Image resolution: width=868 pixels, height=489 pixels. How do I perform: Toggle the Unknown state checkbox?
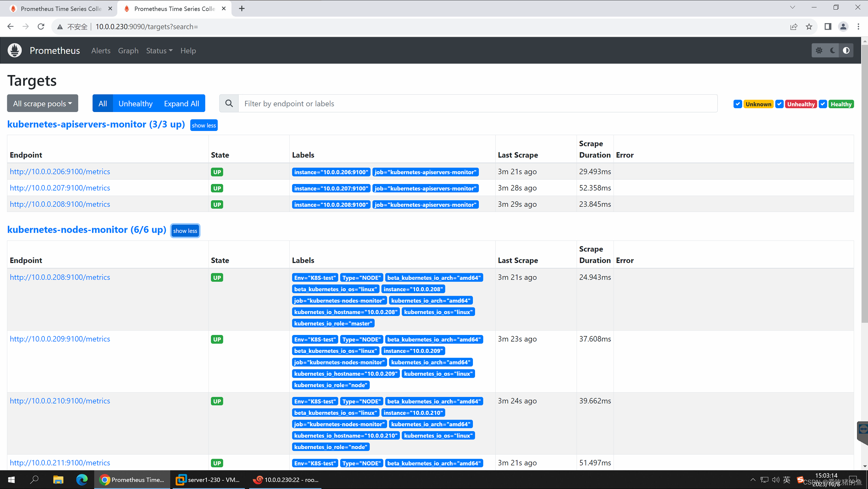click(x=737, y=104)
